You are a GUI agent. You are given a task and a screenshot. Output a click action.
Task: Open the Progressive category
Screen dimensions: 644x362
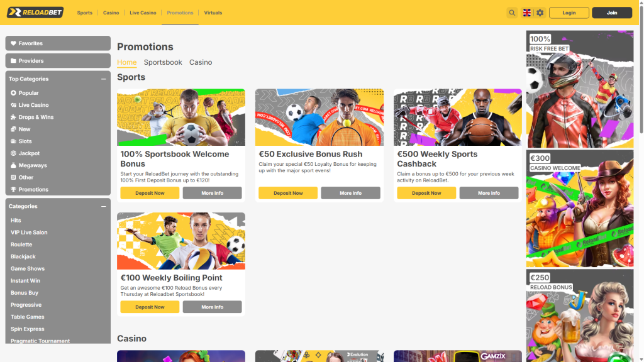coord(26,305)
